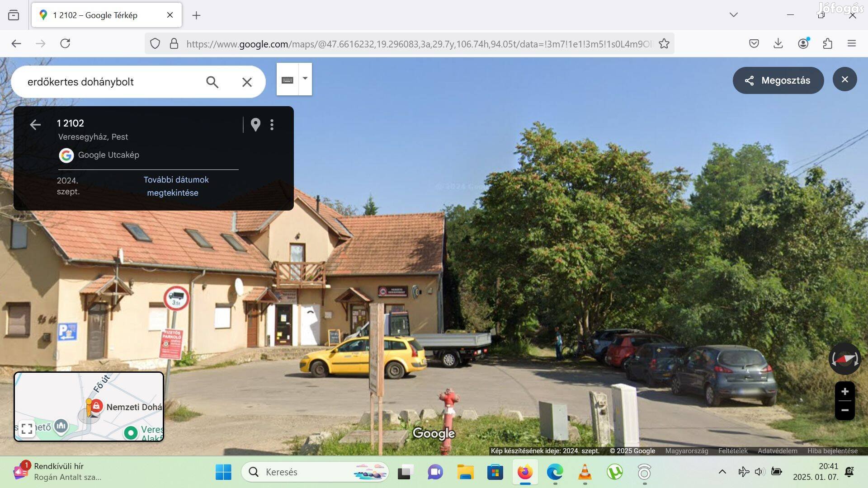Go back with browser back arrow
The image size is (868, 488).
click(x=16, y=43)
